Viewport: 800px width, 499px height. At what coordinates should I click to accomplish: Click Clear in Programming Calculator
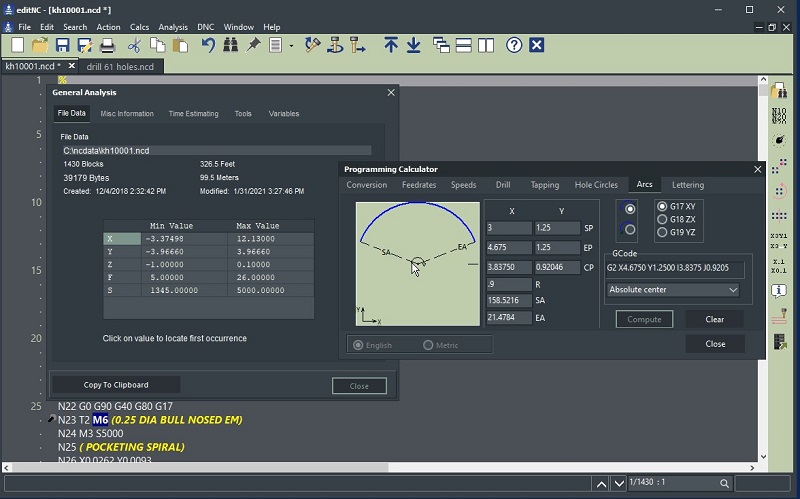(714, 319)
